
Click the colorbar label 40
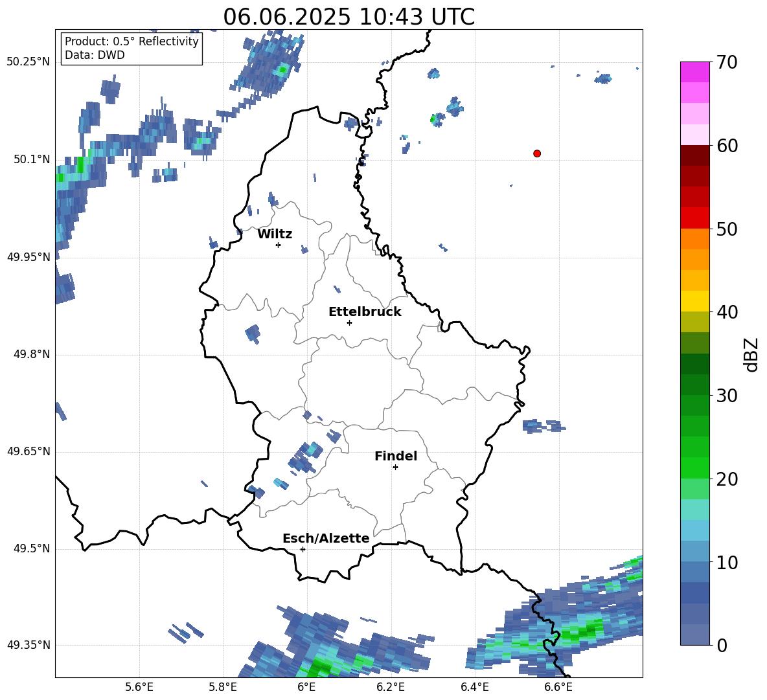(727, 312)
